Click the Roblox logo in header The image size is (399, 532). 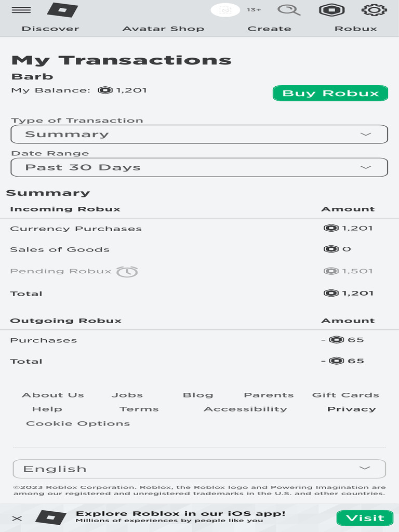click(x=62, y=10)
